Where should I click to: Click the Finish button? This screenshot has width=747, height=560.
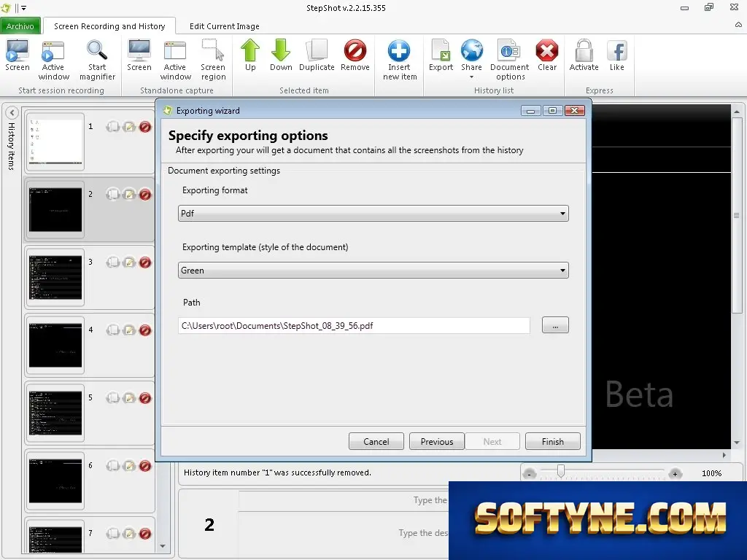click(553, 441)
